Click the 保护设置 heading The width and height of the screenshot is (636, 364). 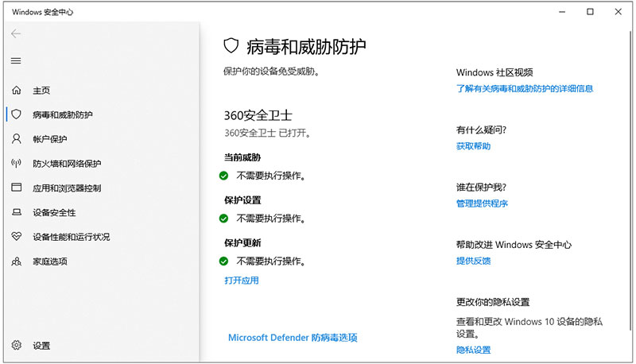(x=242, y=199)
